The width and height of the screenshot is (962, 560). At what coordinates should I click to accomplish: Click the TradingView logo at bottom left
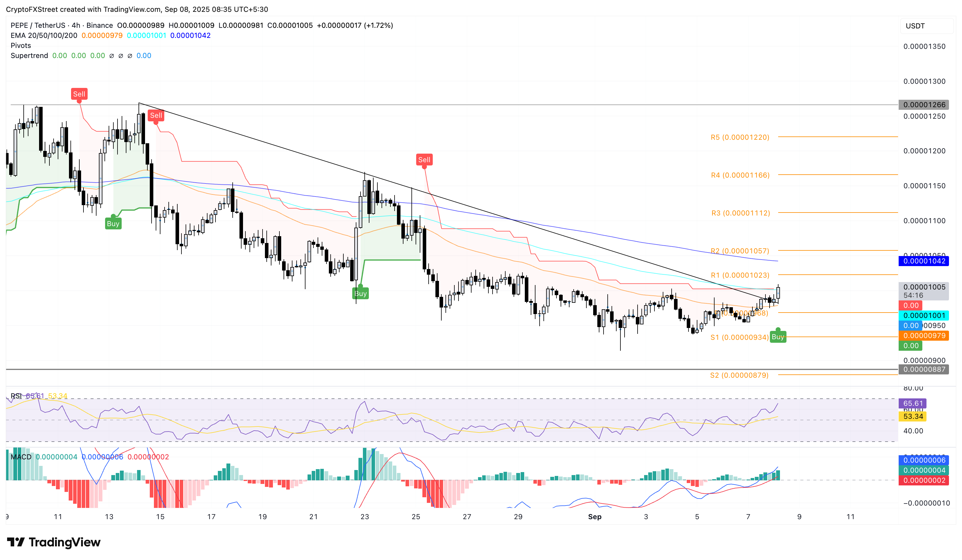coord(54,542)
